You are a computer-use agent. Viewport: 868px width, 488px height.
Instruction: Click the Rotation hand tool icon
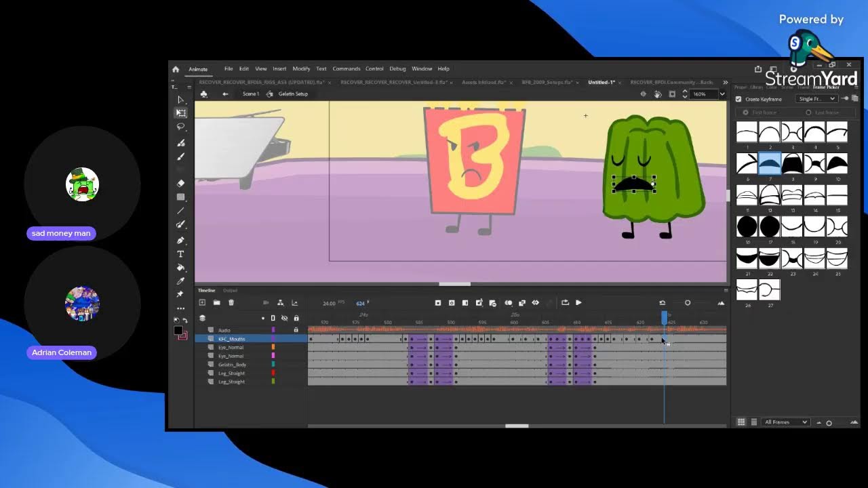[658, 94]
